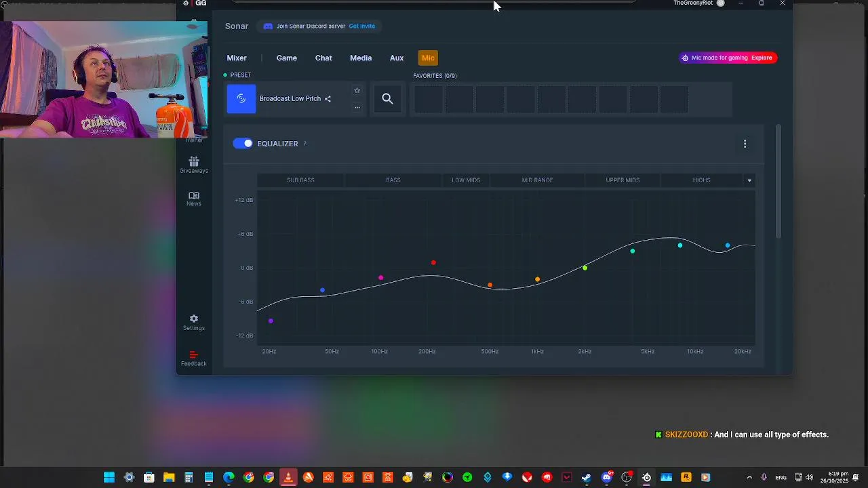
Task: Switch to the Media tab
Action: [361, 58]
